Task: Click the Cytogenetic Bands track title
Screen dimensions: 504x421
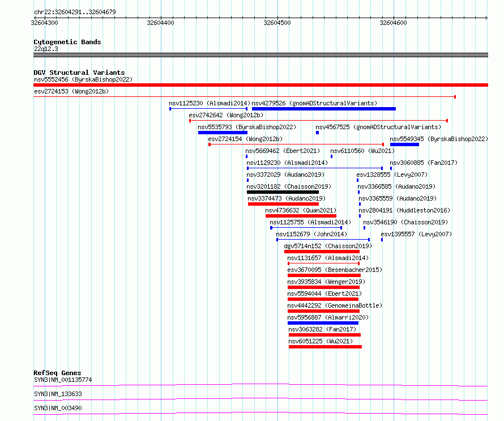Action: 67,42
